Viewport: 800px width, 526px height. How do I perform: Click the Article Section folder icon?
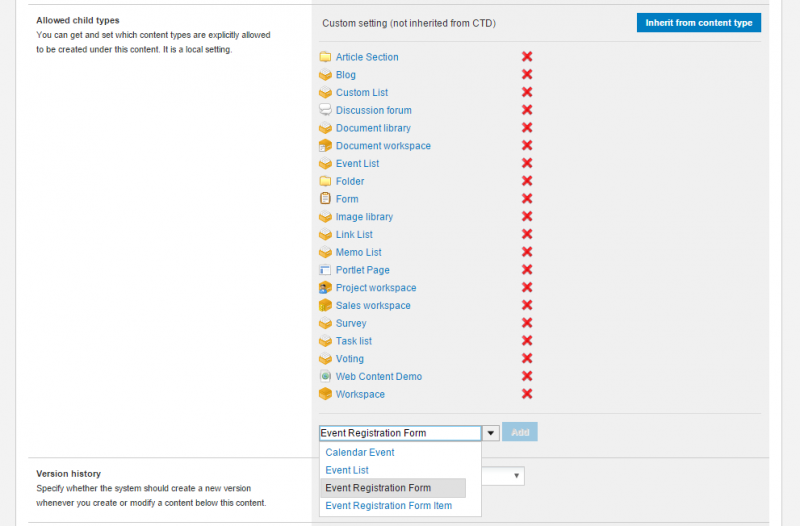(325, 57)
